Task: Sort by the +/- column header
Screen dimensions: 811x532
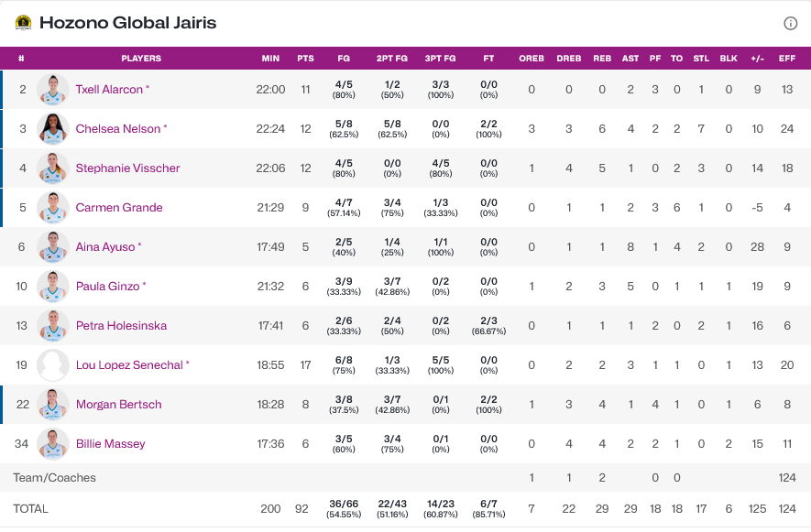Action: click(757, 59)
